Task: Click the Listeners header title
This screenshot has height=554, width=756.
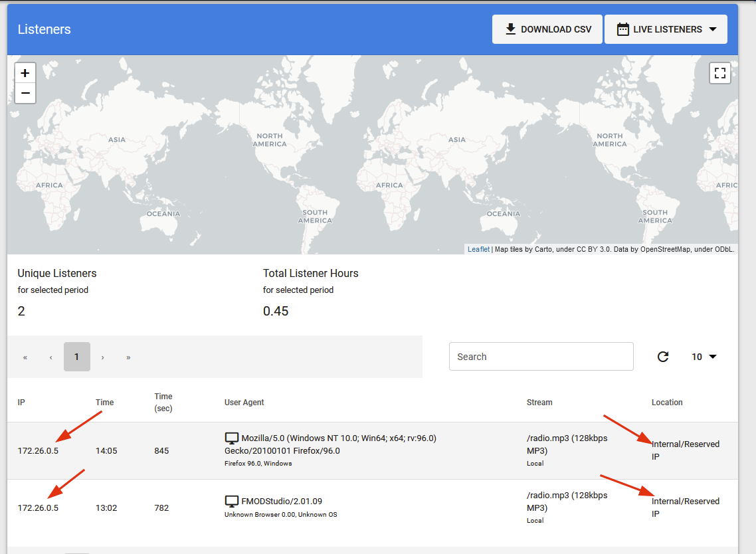Action: pos(44,29)
